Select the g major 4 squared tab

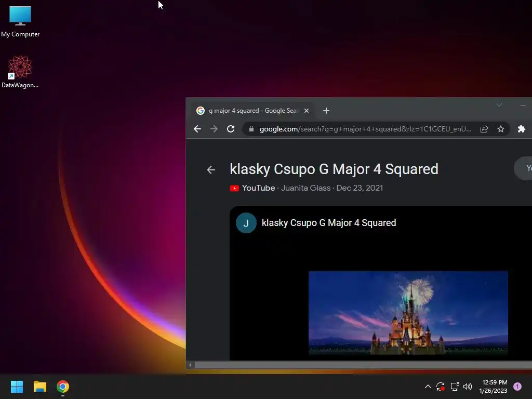[x=253, y=111]
